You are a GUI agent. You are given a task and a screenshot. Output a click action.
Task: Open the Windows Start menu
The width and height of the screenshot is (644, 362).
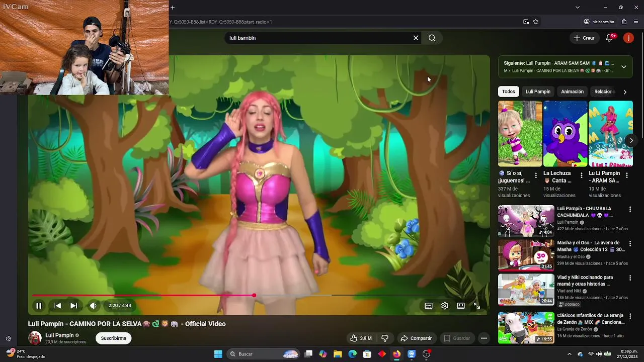pos(218,354)
